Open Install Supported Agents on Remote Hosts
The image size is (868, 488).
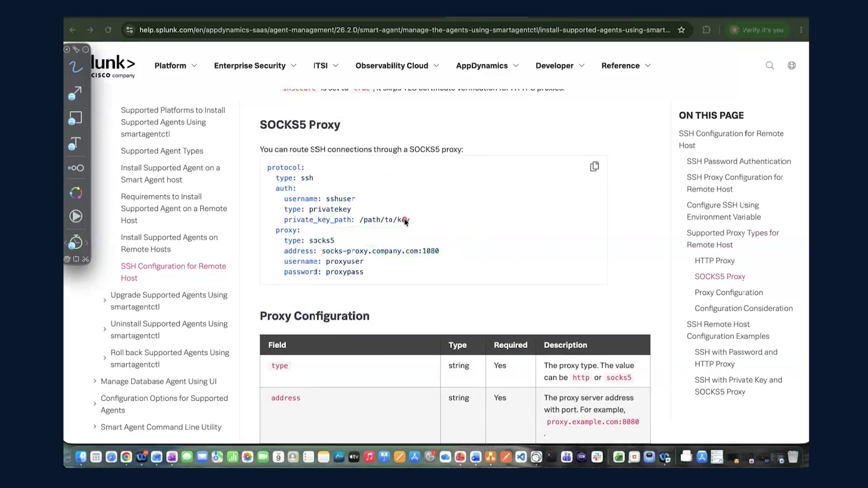pyautogui.click(x=169, y=243)
